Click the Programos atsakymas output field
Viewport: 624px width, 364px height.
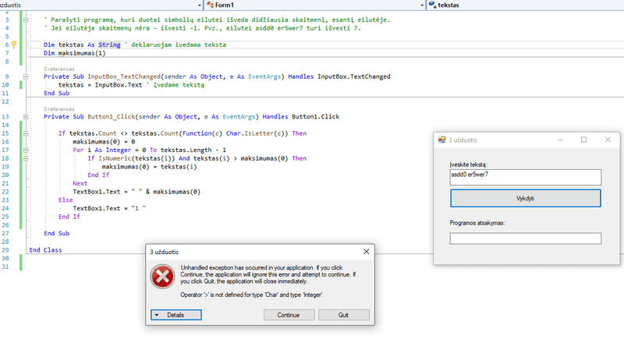click(525, 239)
